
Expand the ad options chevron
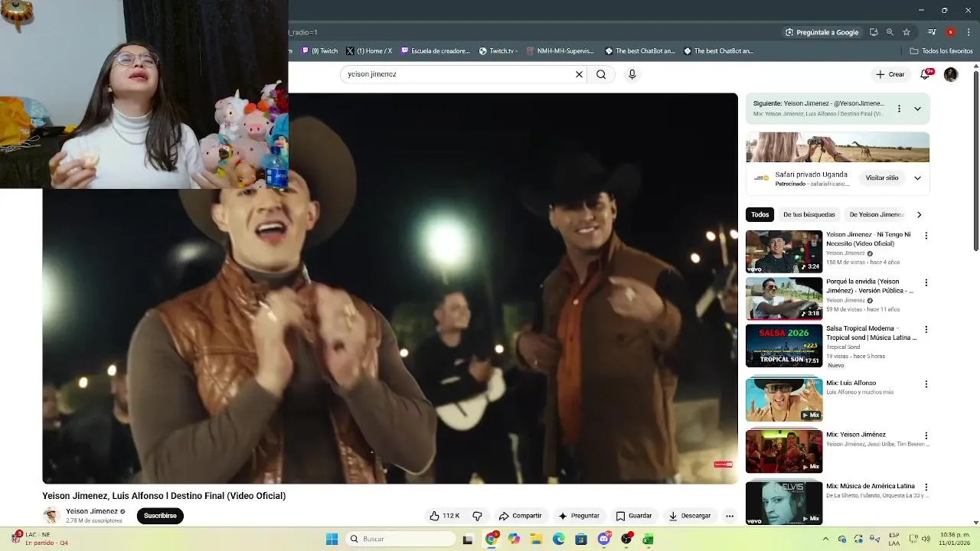click(x=917, y=178)
